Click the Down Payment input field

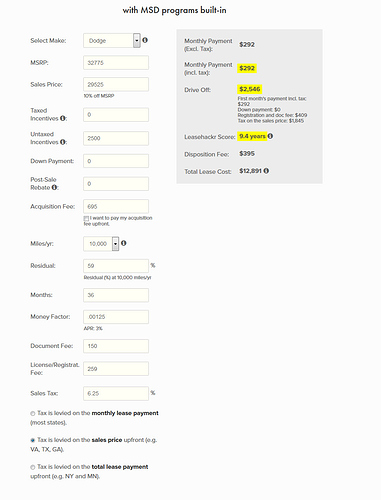[x=116, y=161]
